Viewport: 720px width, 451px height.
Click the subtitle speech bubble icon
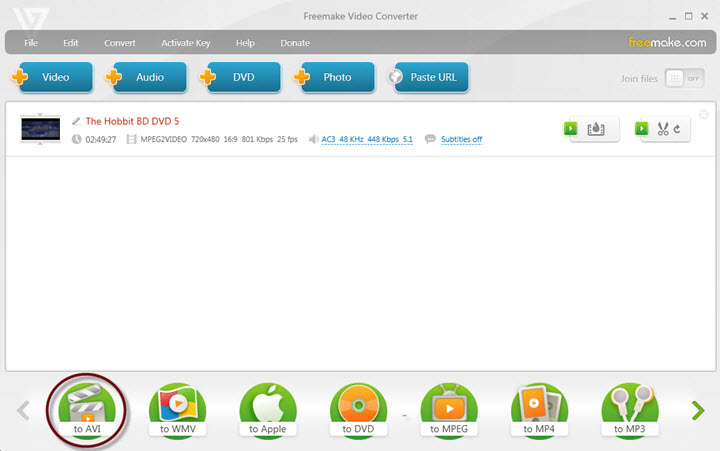coord(430,139)
